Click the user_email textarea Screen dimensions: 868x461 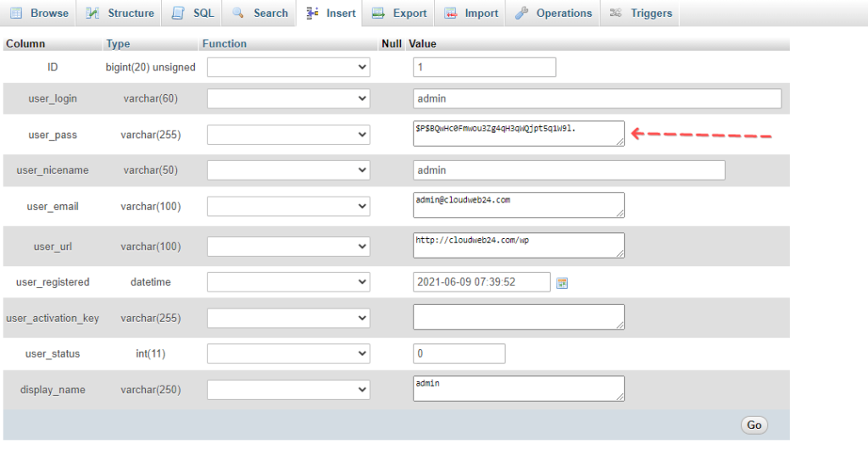pos(519,205)
